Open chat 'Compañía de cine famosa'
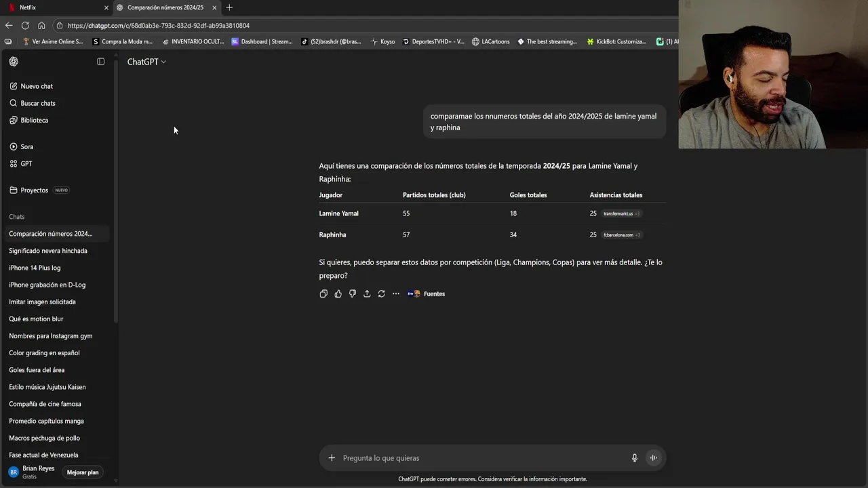The height and width of the screenshot is (488, 868). [x=45, y=404]
